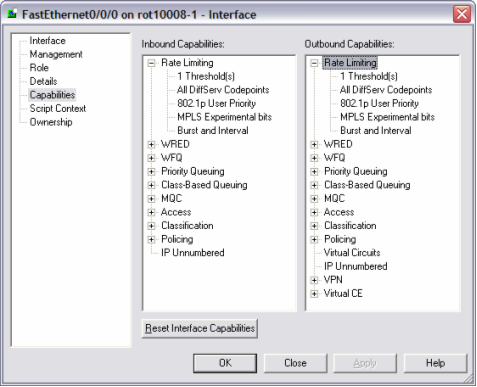Open the Details page in sidebar
477x387 pixels.
click(43, 81)
